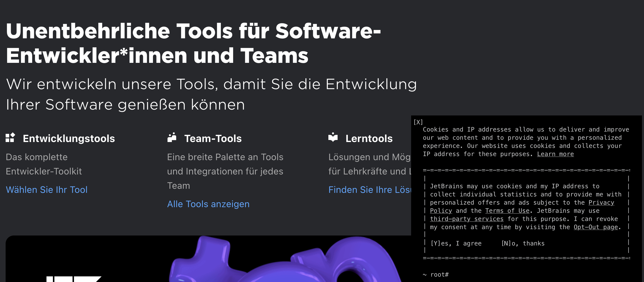The image size is (644, 282).
Task: Click the Lerntools book icon
Action: coord(333,137)
